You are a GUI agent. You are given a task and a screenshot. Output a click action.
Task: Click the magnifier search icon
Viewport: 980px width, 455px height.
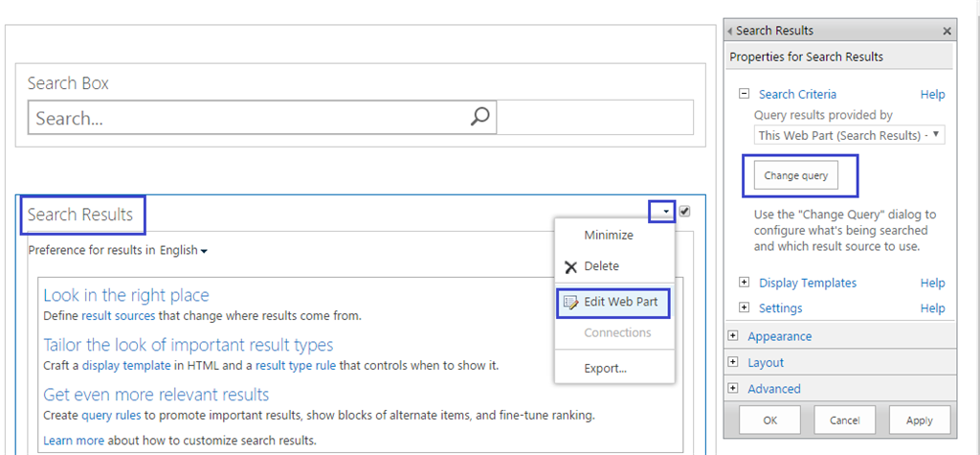point(480,118)
